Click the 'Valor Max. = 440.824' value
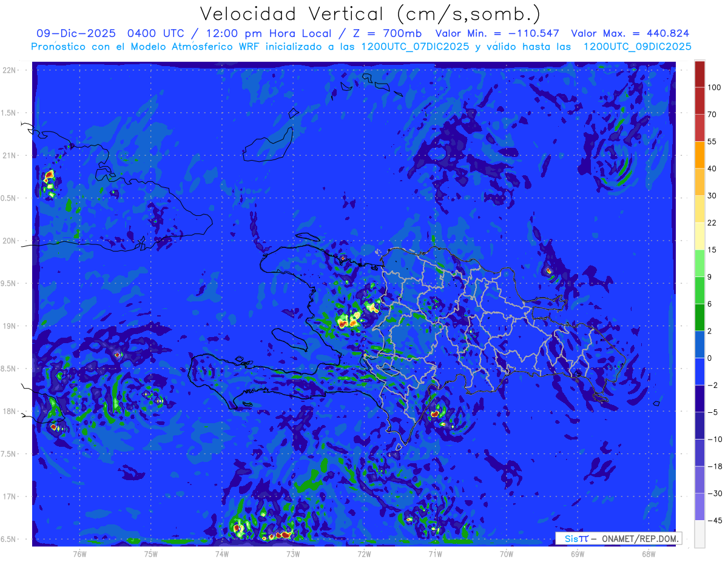Image resolution: width=728 pixels, height=562 pixels. (x=630, y=33)
